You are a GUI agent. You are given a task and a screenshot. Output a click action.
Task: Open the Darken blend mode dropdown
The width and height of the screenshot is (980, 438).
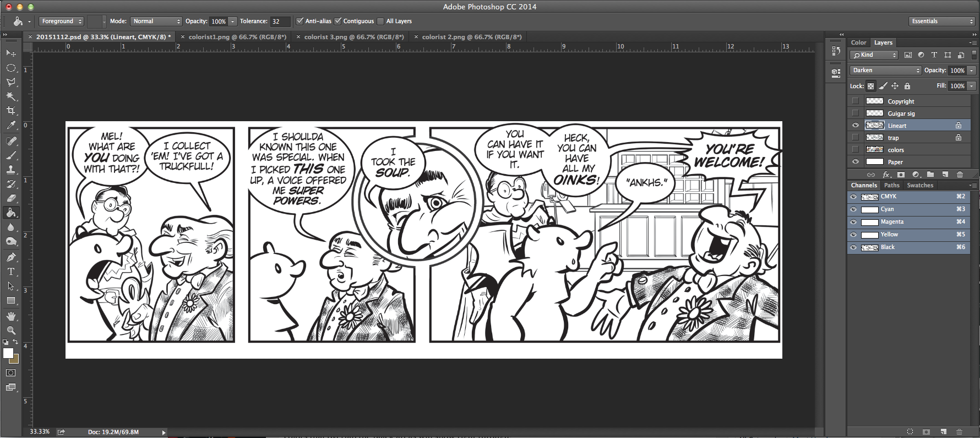(885, 71)
